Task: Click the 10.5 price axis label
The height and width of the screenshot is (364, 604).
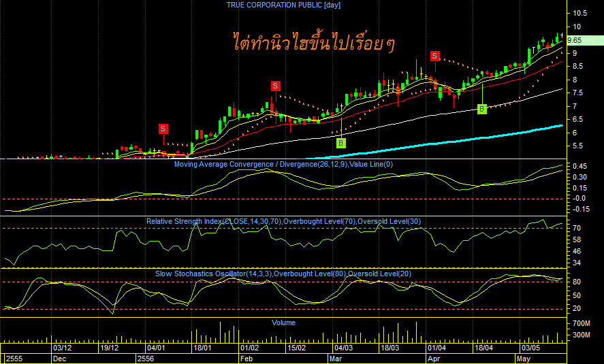Action: (x=579, y=14)
